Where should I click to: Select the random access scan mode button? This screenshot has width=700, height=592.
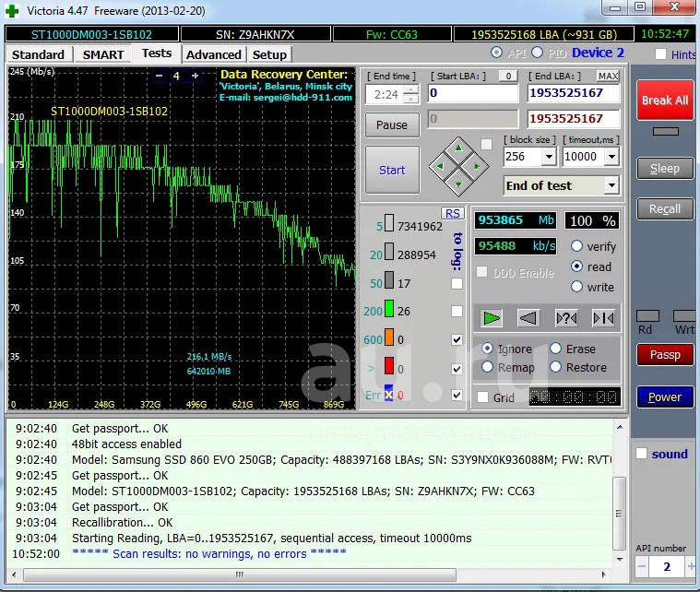pyautogui.click(x=566, y=318)
